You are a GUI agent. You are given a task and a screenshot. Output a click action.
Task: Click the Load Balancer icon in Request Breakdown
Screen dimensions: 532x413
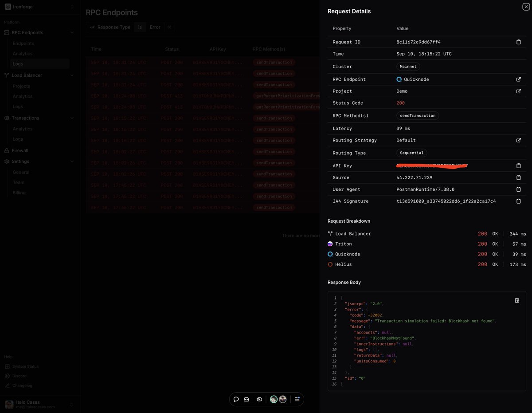(x=330, y=233)
